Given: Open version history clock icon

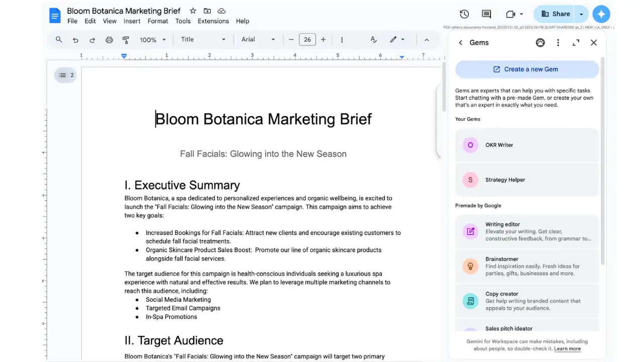Looking at the screenshot, I should 464,14.
